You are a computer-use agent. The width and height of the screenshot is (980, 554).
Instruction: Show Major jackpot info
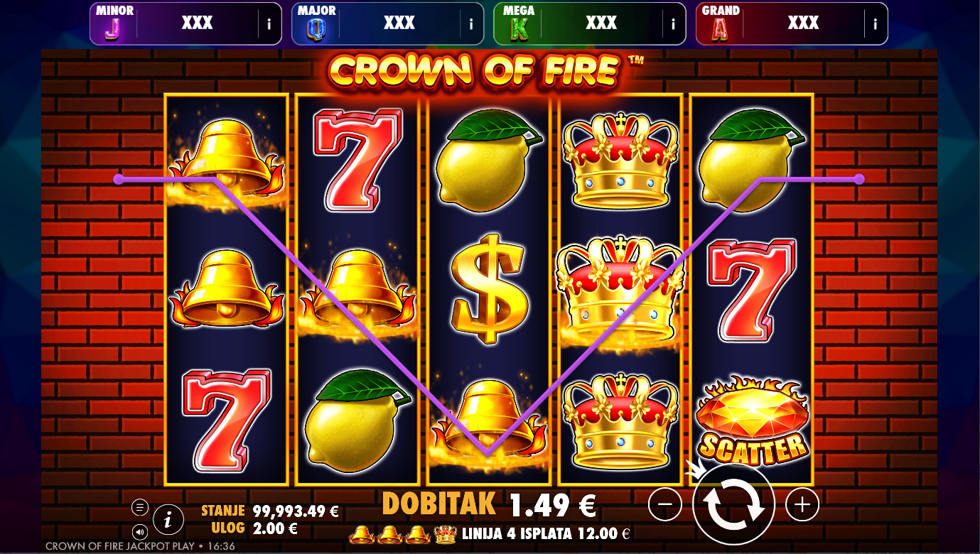coord(470,23)
